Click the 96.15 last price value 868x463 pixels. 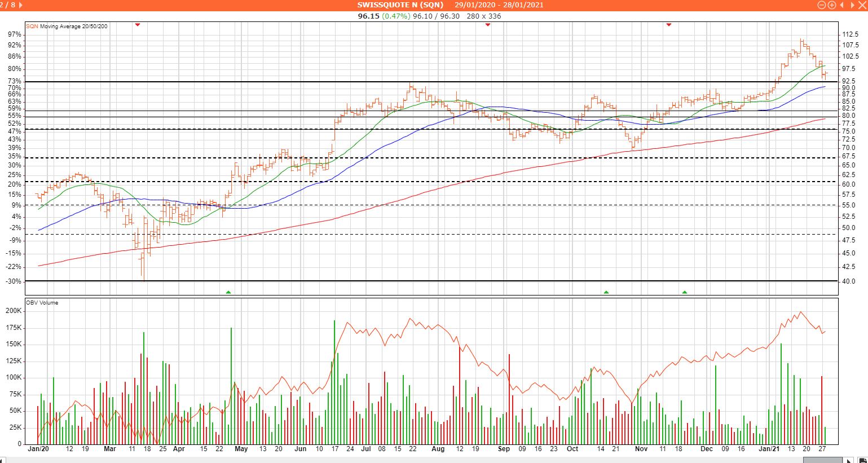(368, 16)
